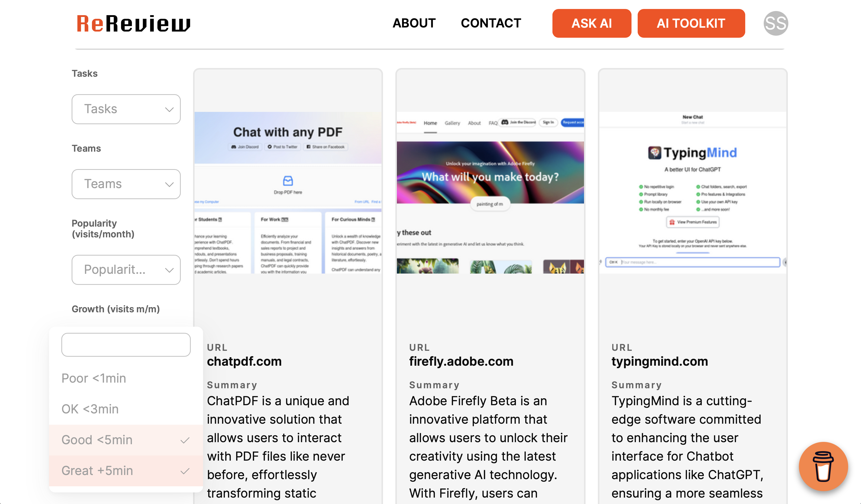Open the CONTACT page

point(491,23)
